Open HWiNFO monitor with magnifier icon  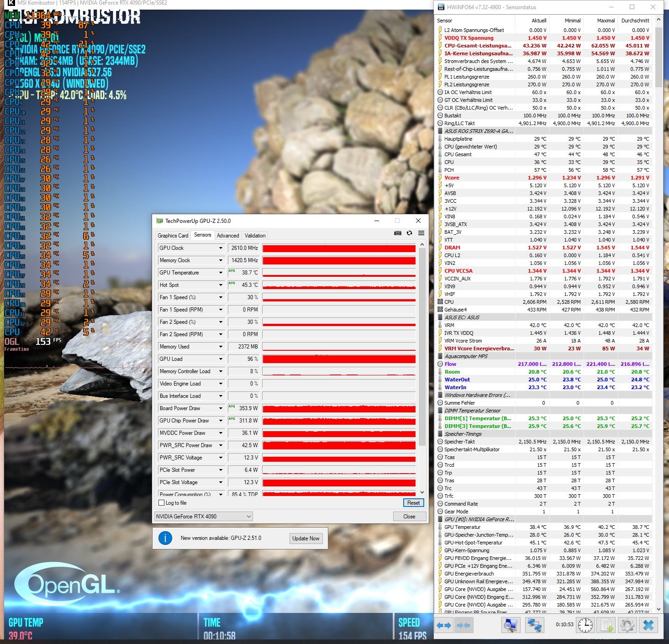[x=510, y=625]
